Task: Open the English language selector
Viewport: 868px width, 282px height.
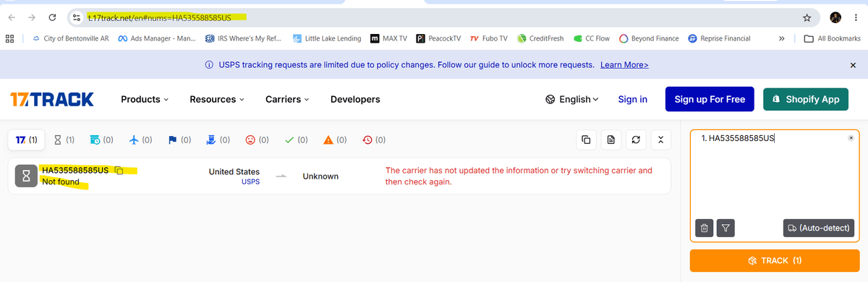Action: pos(572,99)
